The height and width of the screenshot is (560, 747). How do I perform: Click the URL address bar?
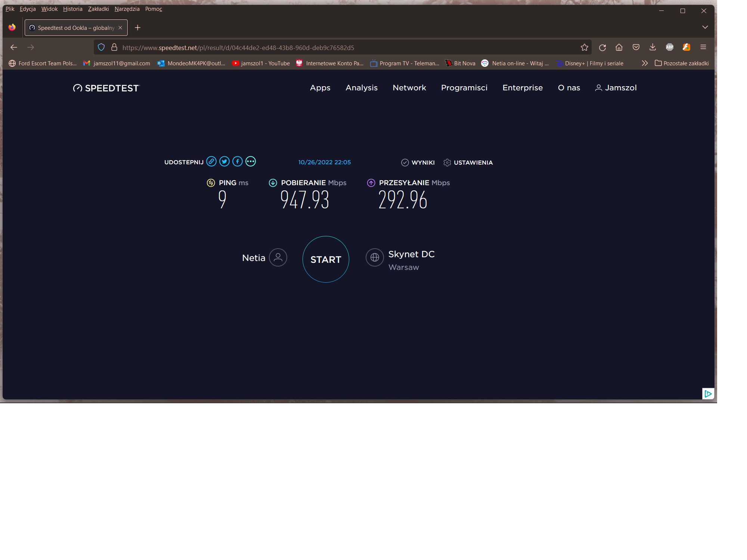click(x=336, y=47)
